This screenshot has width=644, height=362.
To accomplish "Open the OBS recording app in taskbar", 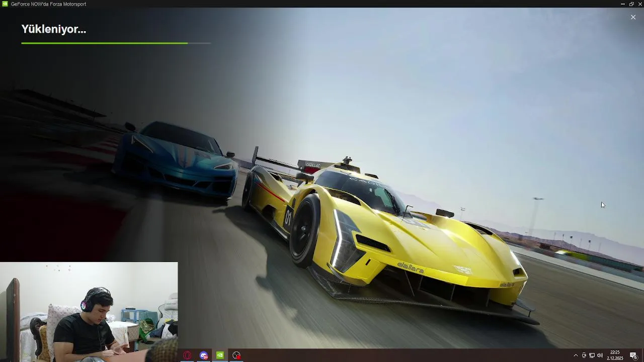I will [x=236, y=355].
